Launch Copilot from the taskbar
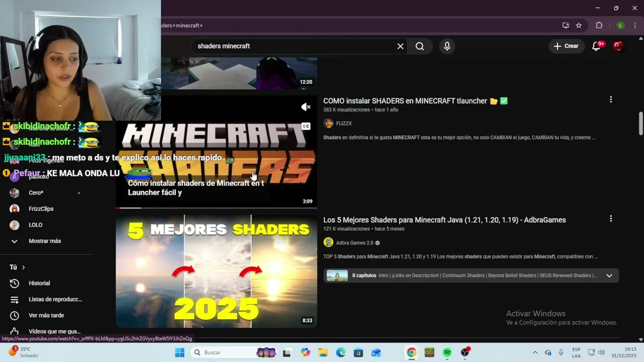The image size is (644, 362). [305, 352]
